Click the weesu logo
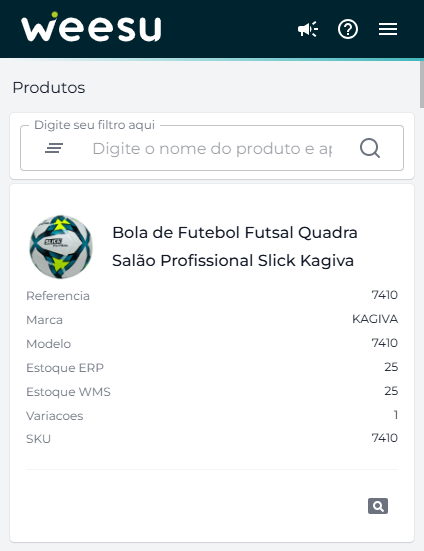Image resolution: width=424 pixels, height=551 pixels. (x=91, y=27)
